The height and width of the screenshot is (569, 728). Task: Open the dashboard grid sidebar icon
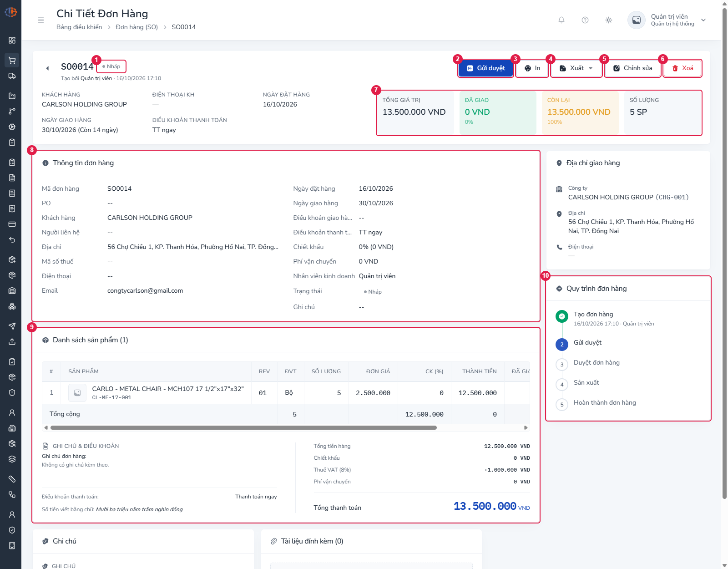12,40
